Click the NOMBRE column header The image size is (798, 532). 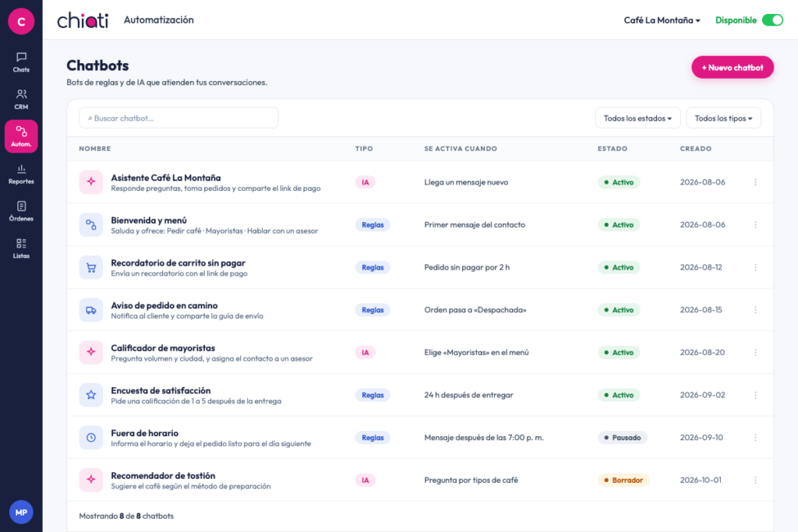coord(94,149)
